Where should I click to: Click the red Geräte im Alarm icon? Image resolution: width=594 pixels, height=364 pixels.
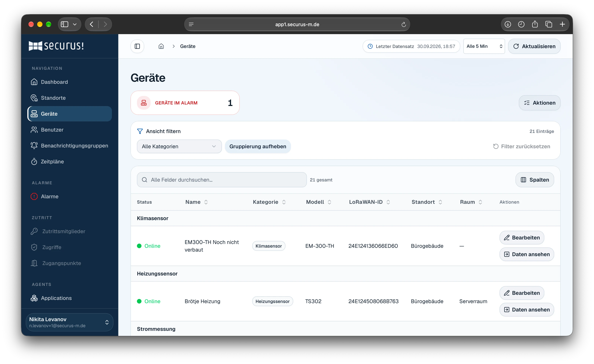(144, 103)
